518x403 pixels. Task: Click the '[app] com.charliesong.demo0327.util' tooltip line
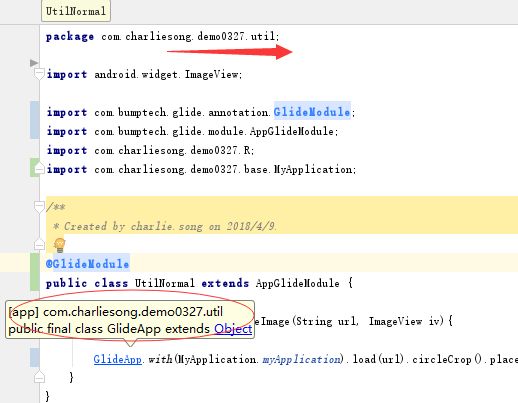coord(116,312)
